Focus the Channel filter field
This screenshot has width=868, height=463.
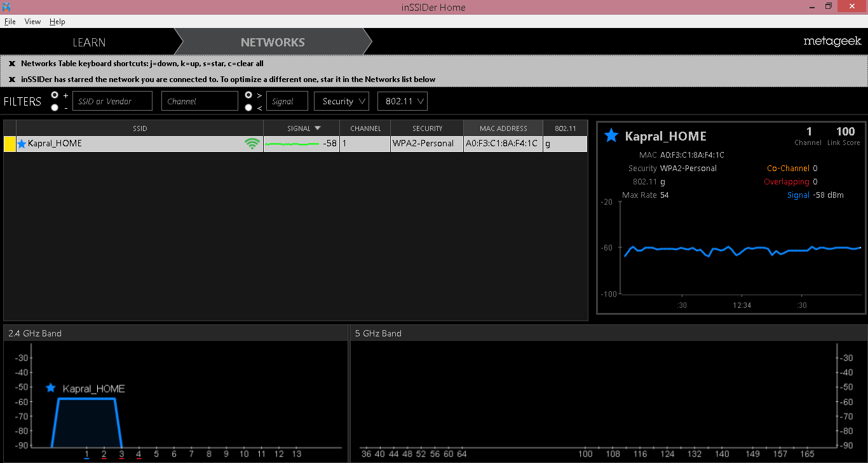coord(200,101)
